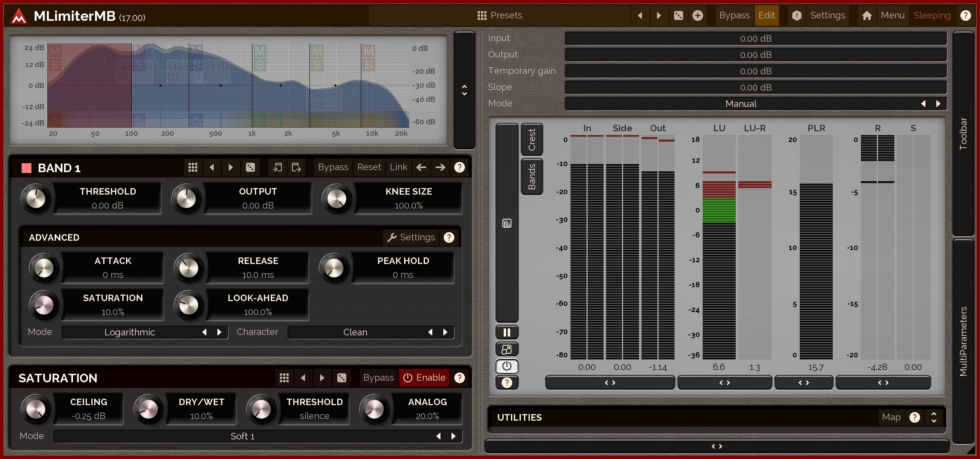Select next Character mode after Clean
The height and width of the screenshot is (459, 980).
(445, 332)
